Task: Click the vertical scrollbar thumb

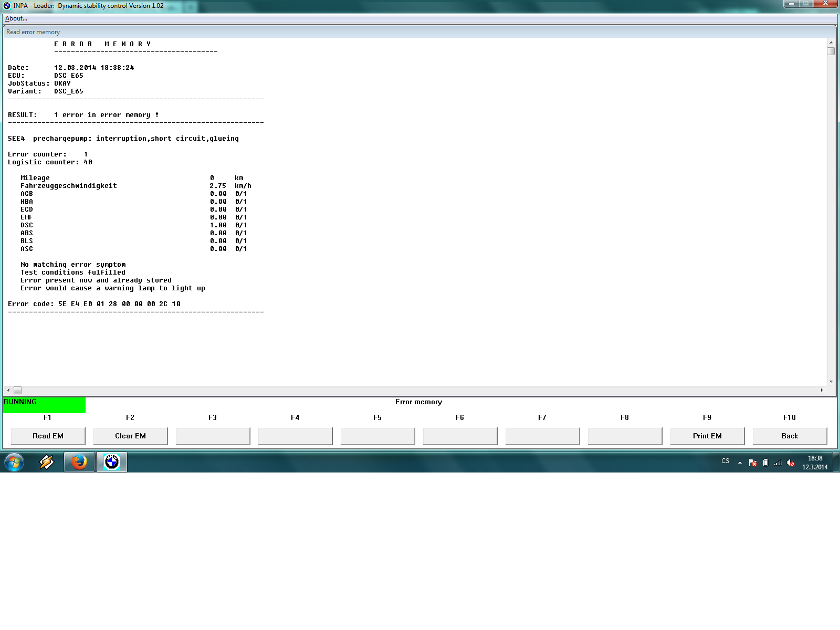Action: [x=831, y=51]
